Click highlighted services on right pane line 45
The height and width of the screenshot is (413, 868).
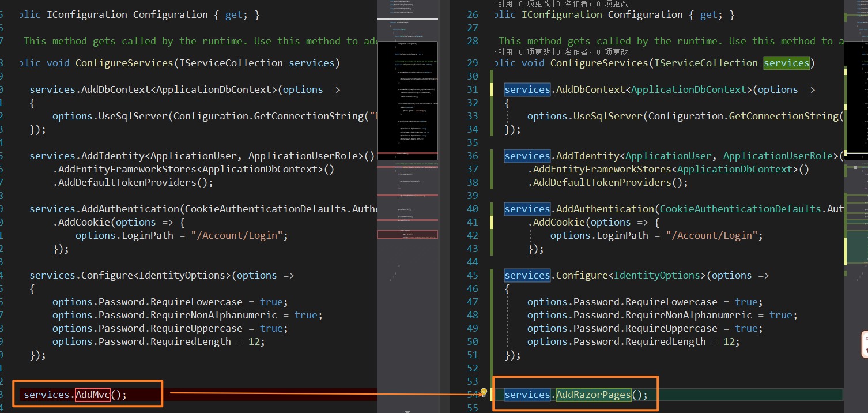coord(527,275)
